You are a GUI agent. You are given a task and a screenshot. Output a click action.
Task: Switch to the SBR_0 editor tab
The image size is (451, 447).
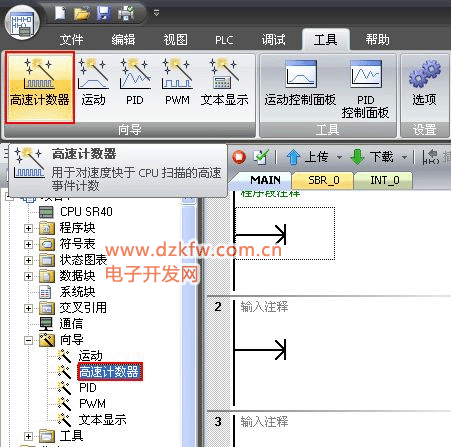[323, 180]
